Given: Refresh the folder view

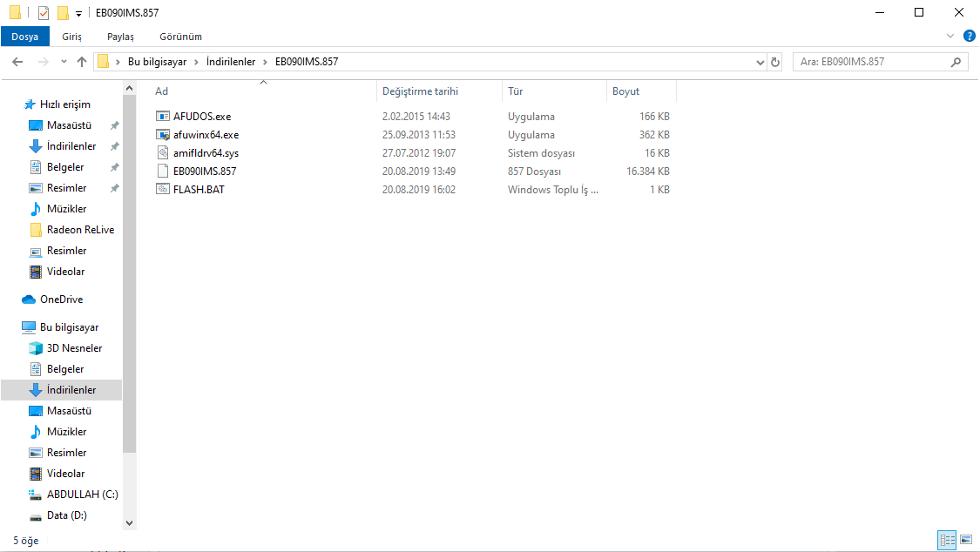Looking at the screenshot, I should coord(775,62).
